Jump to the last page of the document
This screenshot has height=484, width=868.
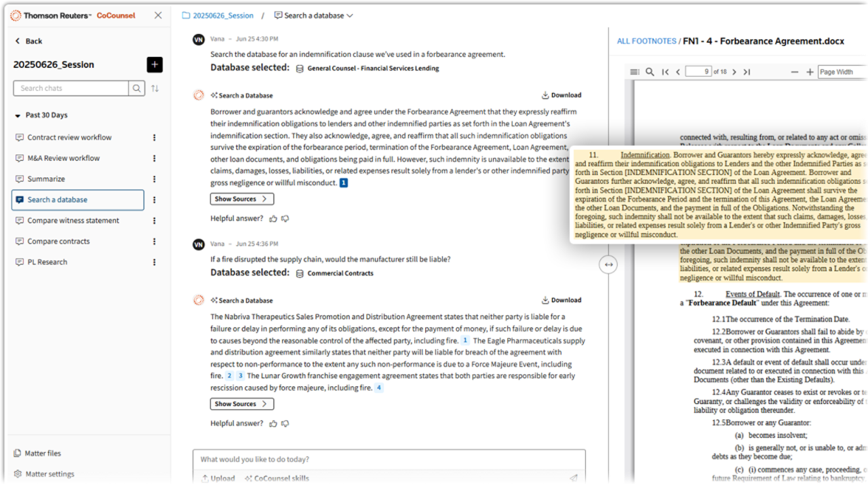(x=747, y=72)
